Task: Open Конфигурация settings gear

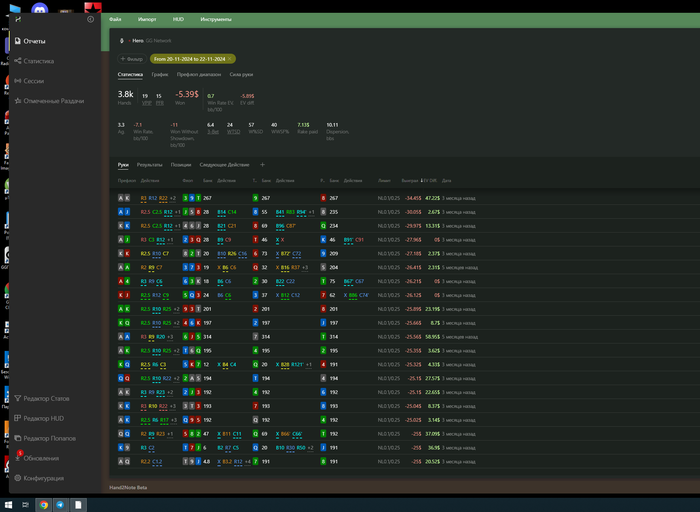Action: (39, 478)
